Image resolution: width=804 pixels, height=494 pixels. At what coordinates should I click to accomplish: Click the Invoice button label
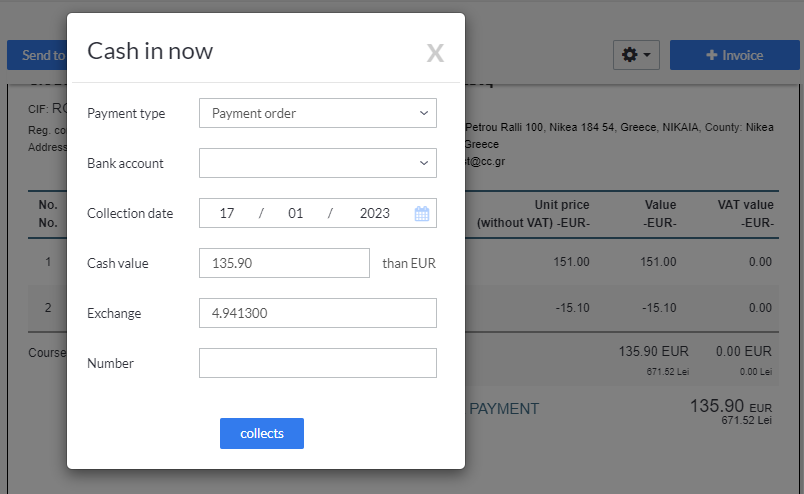tap(743, 55)
